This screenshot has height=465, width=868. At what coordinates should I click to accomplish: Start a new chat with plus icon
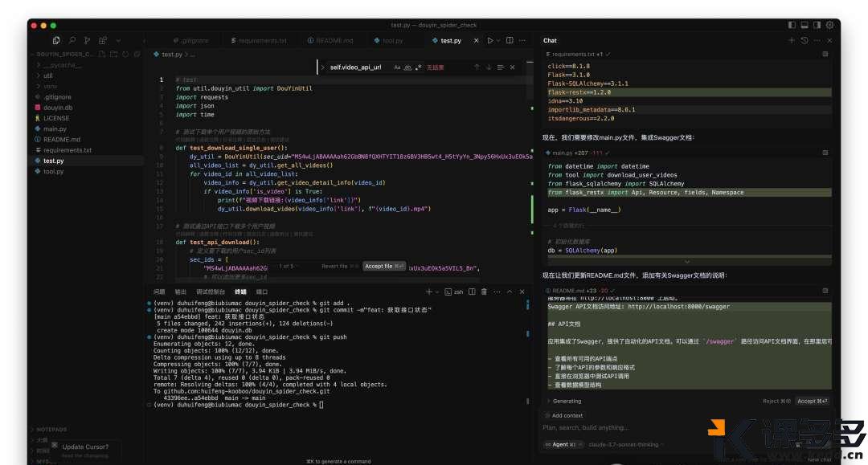[x=791, y=40]
